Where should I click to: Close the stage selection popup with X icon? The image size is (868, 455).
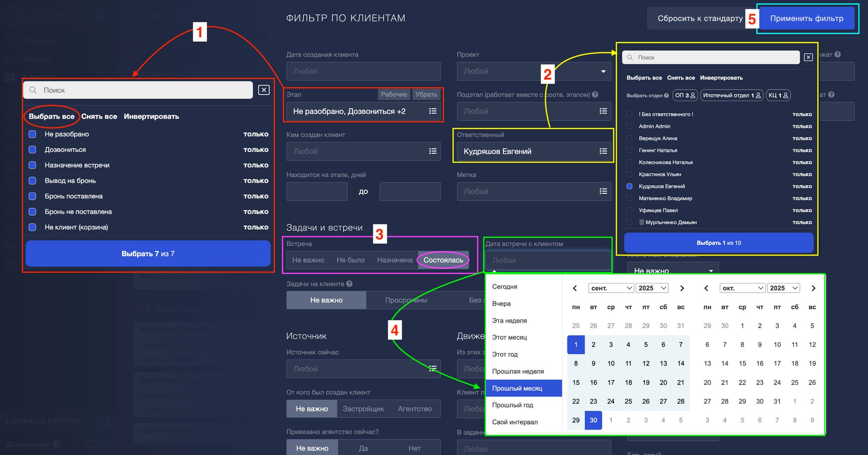click(264, 90)
